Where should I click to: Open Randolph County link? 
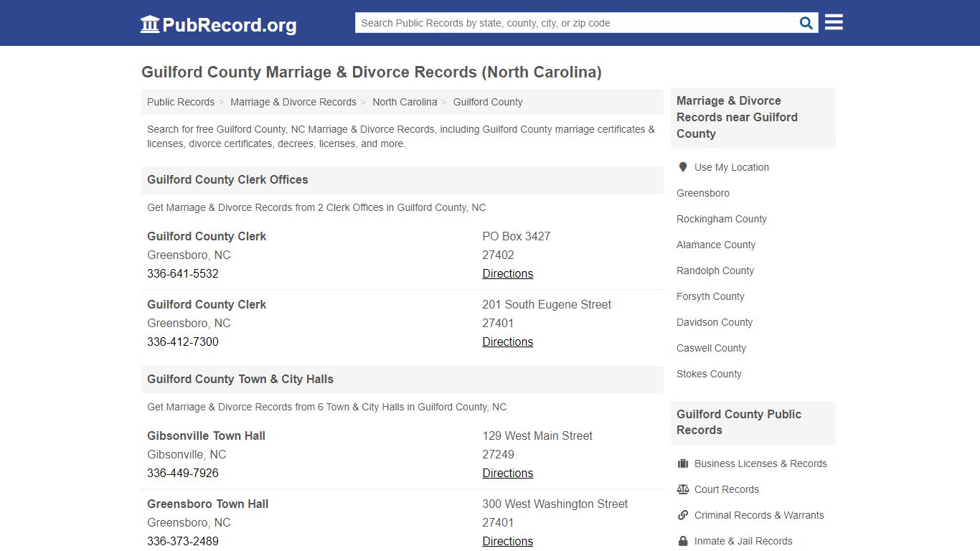tap(715, 270)
